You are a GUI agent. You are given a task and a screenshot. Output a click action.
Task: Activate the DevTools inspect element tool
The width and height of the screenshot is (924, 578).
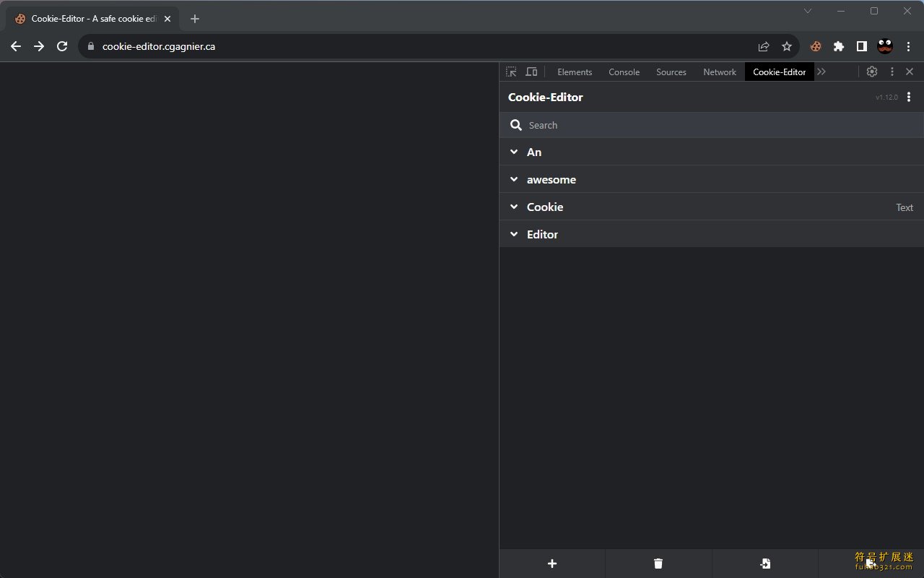click(x=511, y=72)
